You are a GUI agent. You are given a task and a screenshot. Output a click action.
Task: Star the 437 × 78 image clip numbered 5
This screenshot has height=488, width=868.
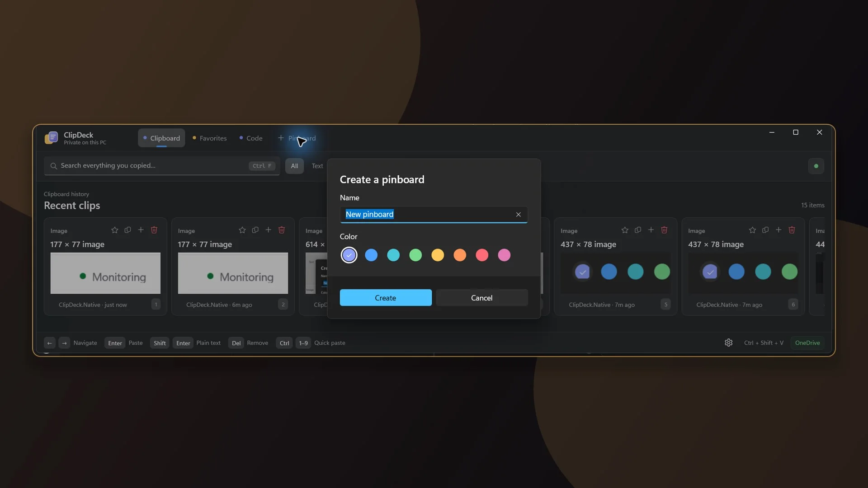[625, 230]
